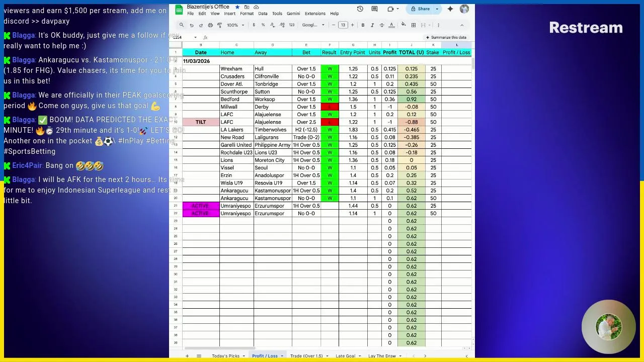Viewport: 644px width, 362px height.
Task: Open the Name box dropdown arrow
Action: pyautogui.click(x=195, y=37)
